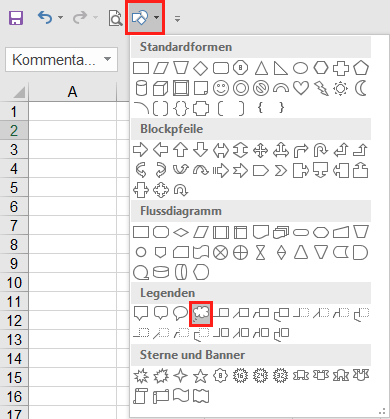Pick the moon shape
Image resolution: width=390 pixels, height=419 pixels.
coord(361,88)
